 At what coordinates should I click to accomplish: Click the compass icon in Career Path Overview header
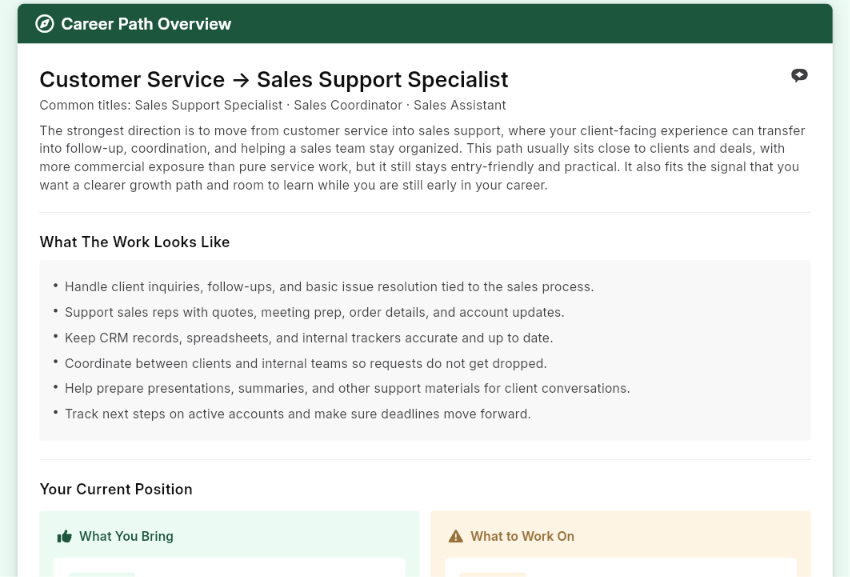pyautogui.click(x=44, y=24)
